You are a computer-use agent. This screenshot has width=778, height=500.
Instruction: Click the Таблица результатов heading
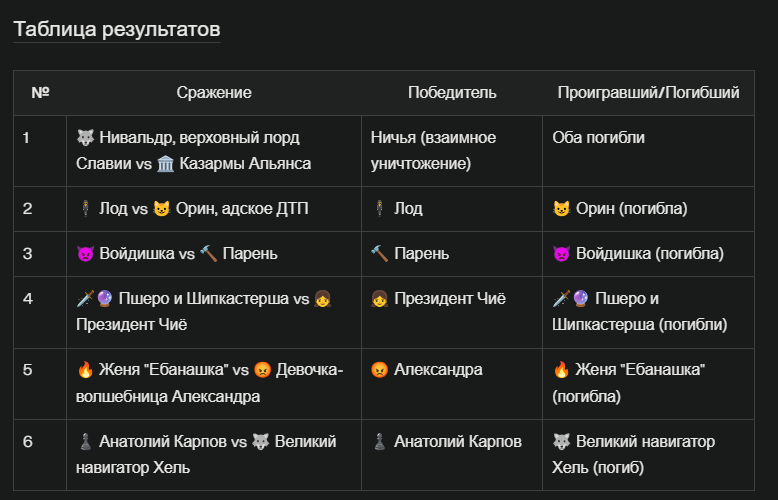pyautogui.click(x=117, y=29)
